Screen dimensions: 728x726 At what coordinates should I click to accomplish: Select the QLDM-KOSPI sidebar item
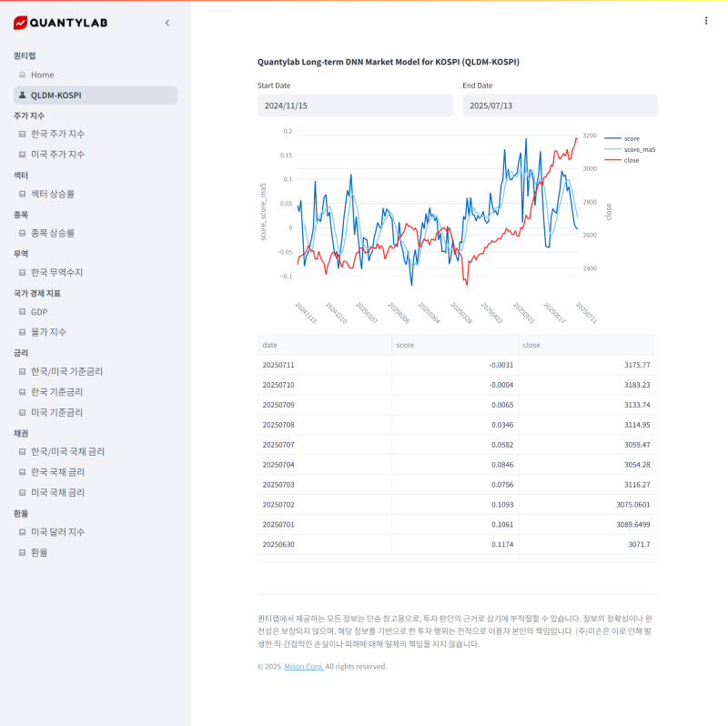pyautogui.click(x=96, y=95)
